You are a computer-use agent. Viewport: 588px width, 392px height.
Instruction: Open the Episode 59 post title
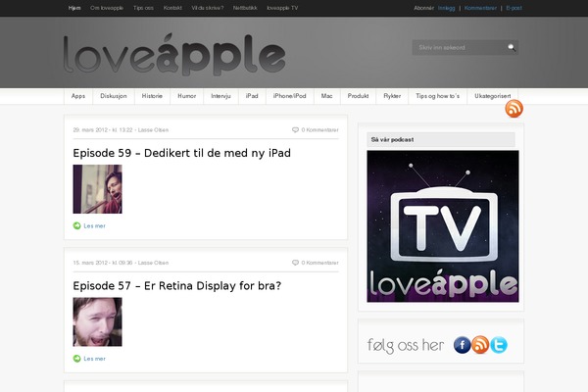tap(182, 153)
